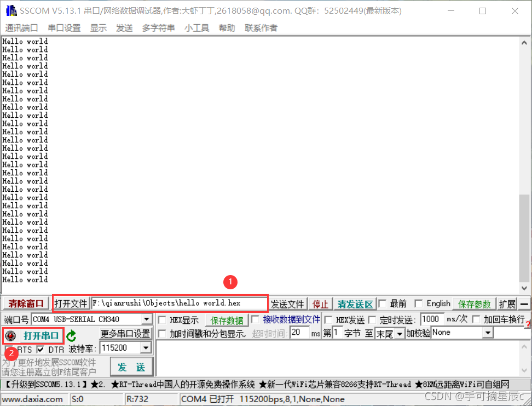Open the 波特率 115200 baud rate dropdown
This screenshot has height=406, width=532.
146,347
